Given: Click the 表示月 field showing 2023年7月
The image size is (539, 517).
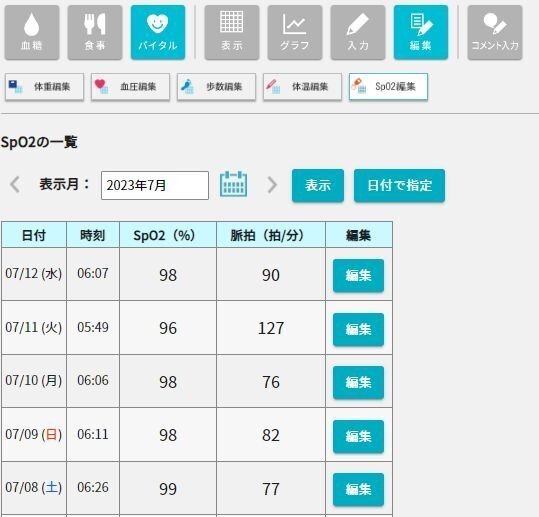Looking at the screenshot, I should tap(155, 185).
